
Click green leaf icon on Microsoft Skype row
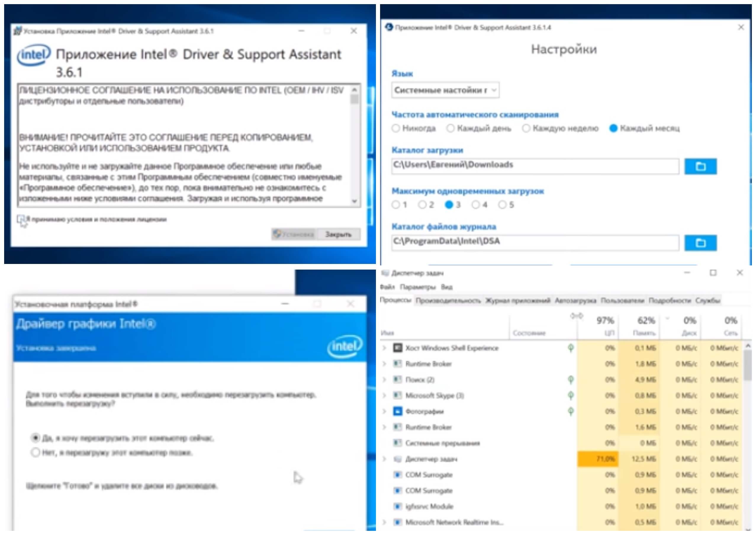pyautogui.click(x=571, y=395)
